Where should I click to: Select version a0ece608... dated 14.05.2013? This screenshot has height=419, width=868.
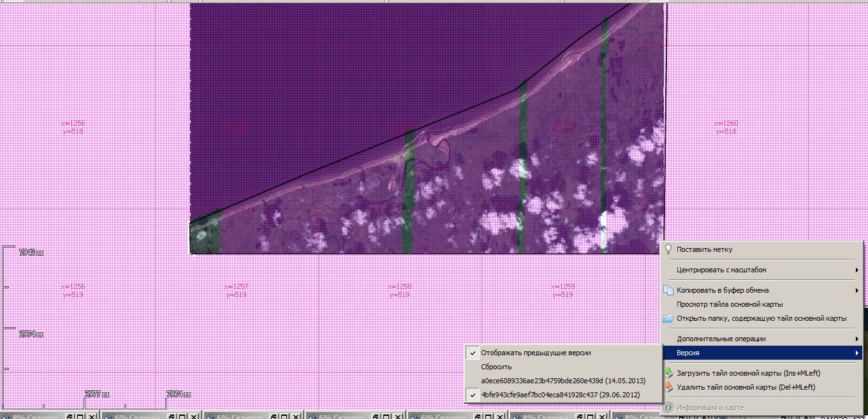(563, 381)
